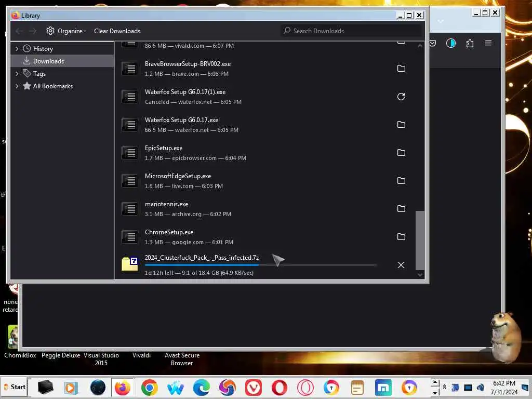532x399 pixels.
Task: Focus the Search Downloads field
Action: point(351,31)
